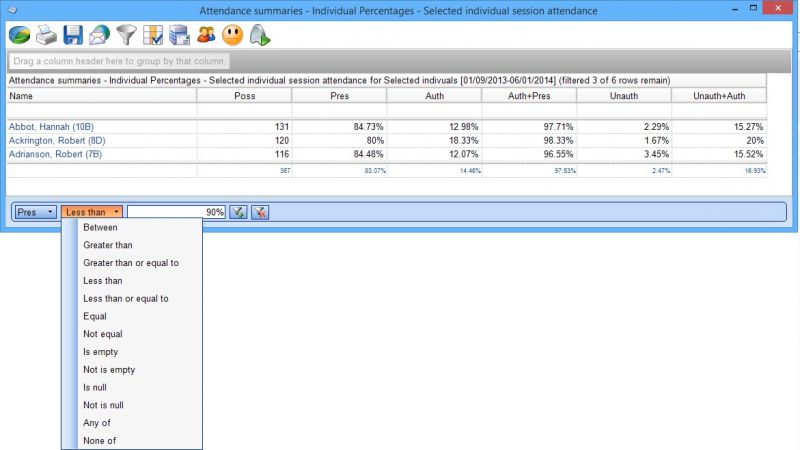
Task: Select the 131 Poss cell
Action: pos(244,127)
